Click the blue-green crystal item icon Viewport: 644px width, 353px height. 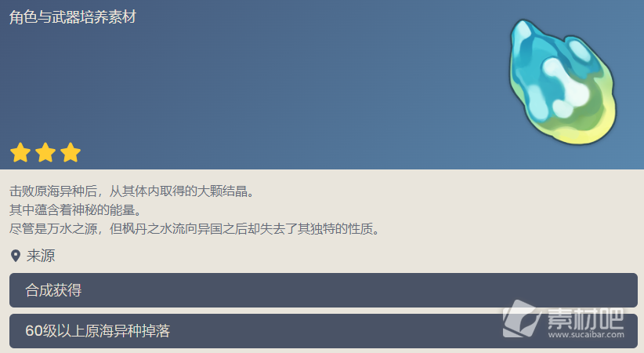pyautogui.click(x=563, y=82)
